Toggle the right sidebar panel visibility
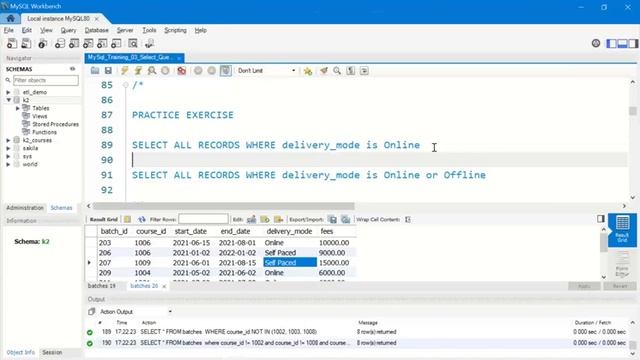Image resolution: width=640 pixels, height=360 pixels. point(633,43)
